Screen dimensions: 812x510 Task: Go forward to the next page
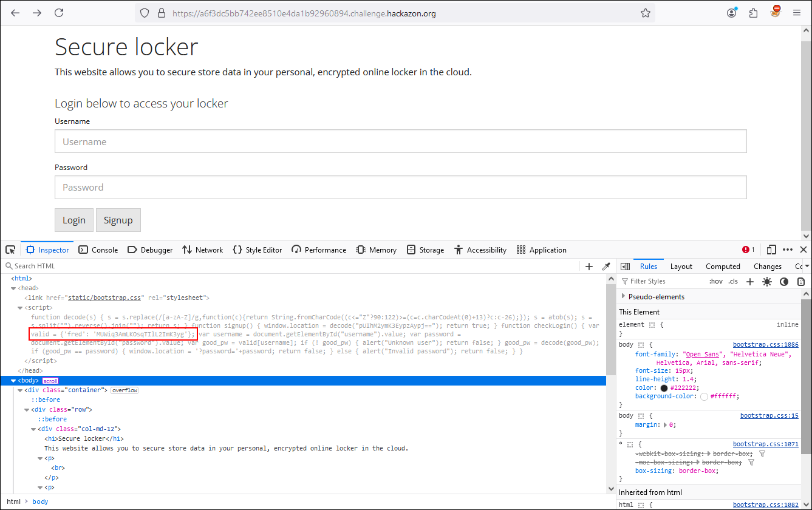(x=37, y=13)
